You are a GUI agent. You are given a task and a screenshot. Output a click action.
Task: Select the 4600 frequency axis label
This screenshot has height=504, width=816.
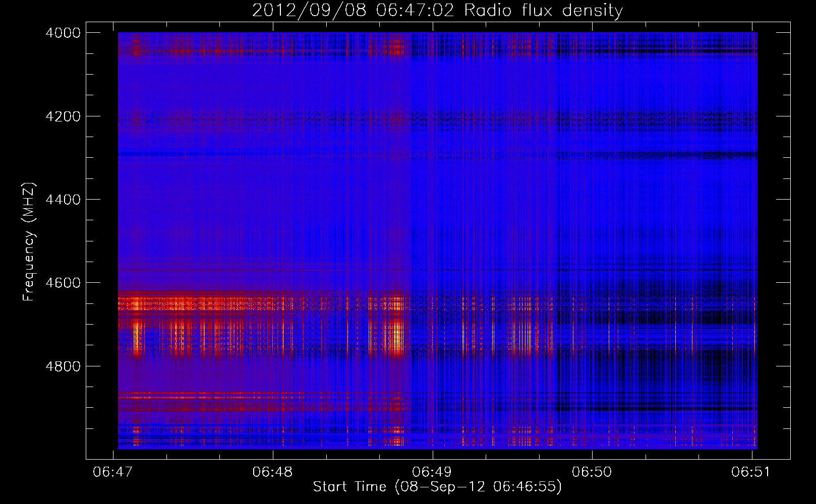[63, 283]
